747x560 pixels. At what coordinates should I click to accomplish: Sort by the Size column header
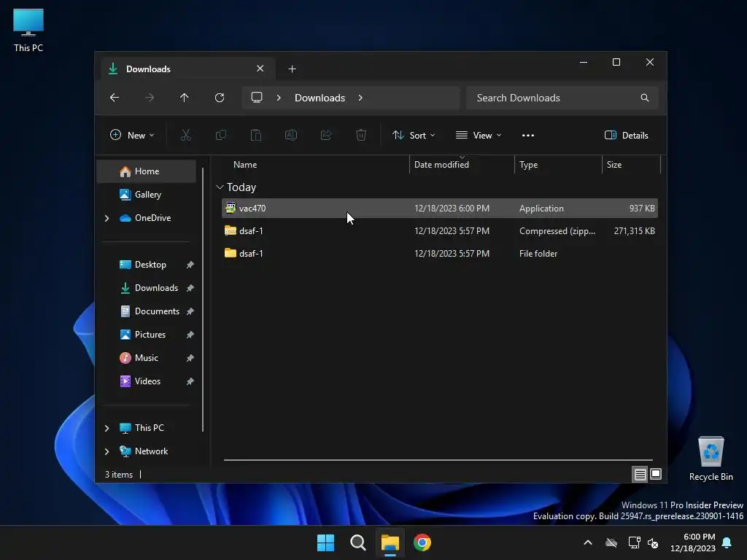tap(631, 165)
